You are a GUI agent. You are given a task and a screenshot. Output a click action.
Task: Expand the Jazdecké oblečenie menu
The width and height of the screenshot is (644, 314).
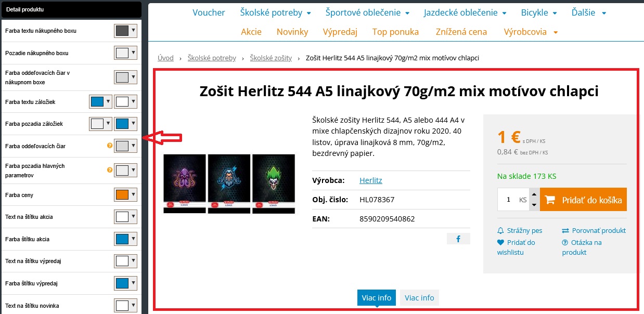pos(465,12)
